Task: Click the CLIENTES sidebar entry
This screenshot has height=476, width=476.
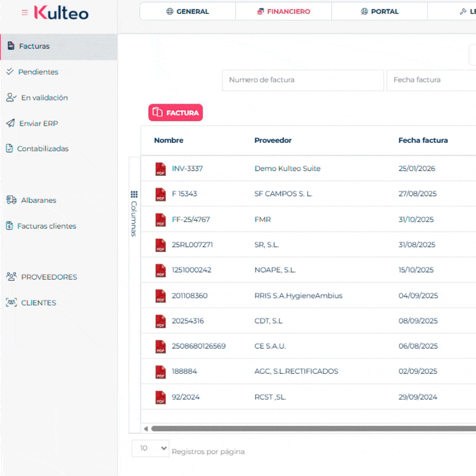Action: click(x=39, y=302)
